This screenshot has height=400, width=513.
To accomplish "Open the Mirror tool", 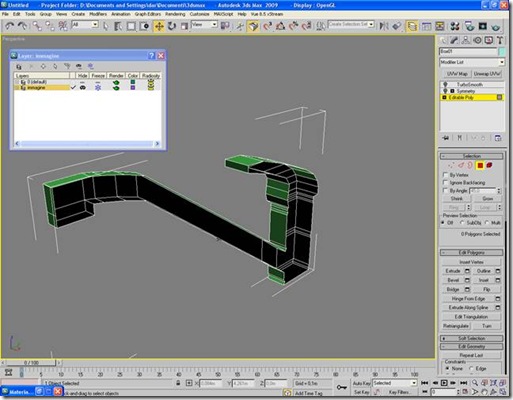I will [384, 26].
